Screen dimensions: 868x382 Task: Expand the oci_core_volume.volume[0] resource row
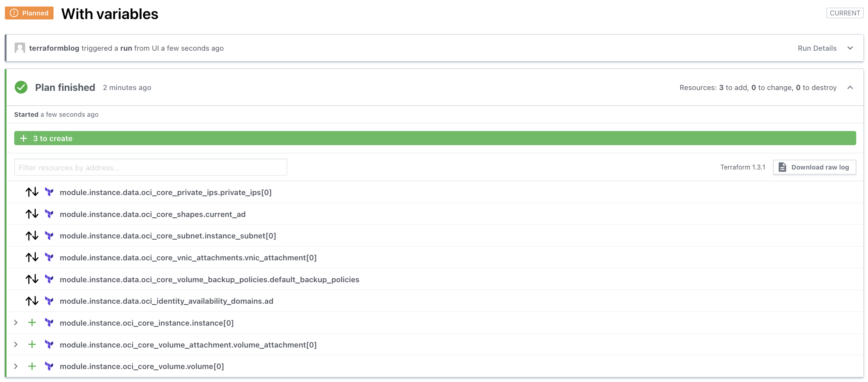16,366
